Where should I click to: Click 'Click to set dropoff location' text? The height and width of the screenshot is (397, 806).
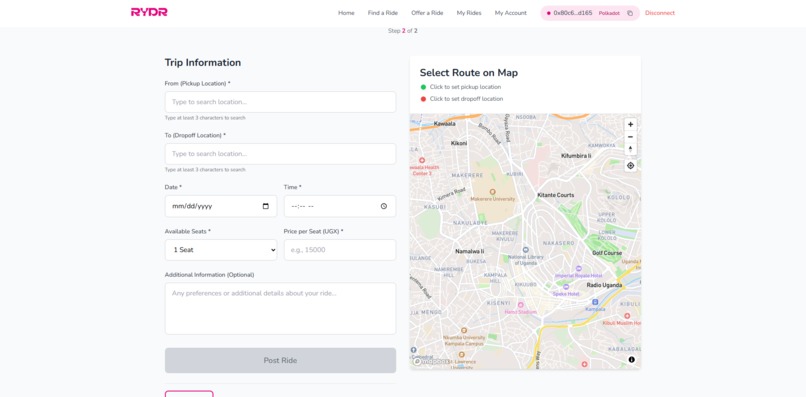point(466,99)
